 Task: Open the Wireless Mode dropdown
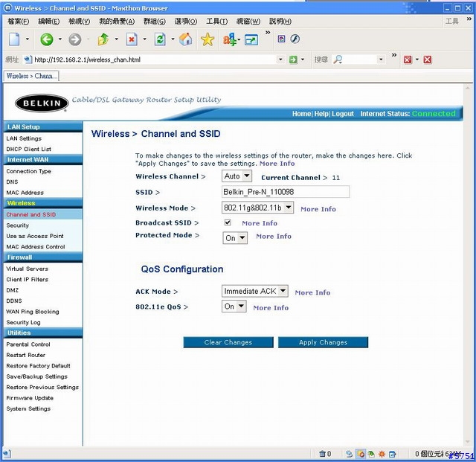click(x=257, y=208)
